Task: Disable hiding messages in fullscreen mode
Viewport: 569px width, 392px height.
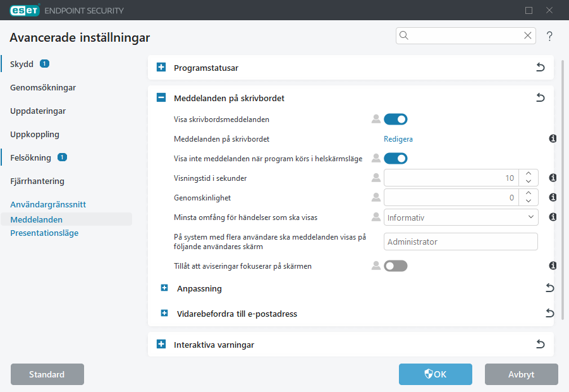Action: pyautogui.click(x=395, y=158)
